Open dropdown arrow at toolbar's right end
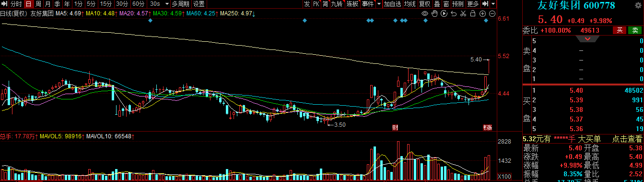644x182 pixels. (493, 4)
